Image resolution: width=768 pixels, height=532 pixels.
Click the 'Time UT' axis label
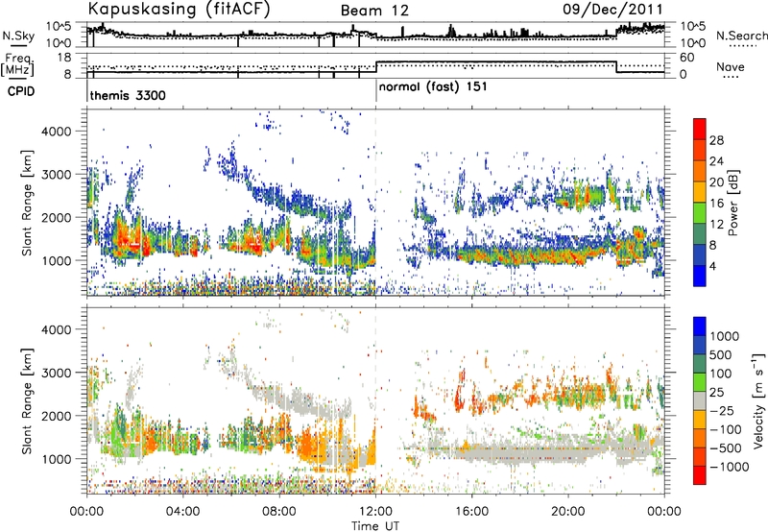375,526
